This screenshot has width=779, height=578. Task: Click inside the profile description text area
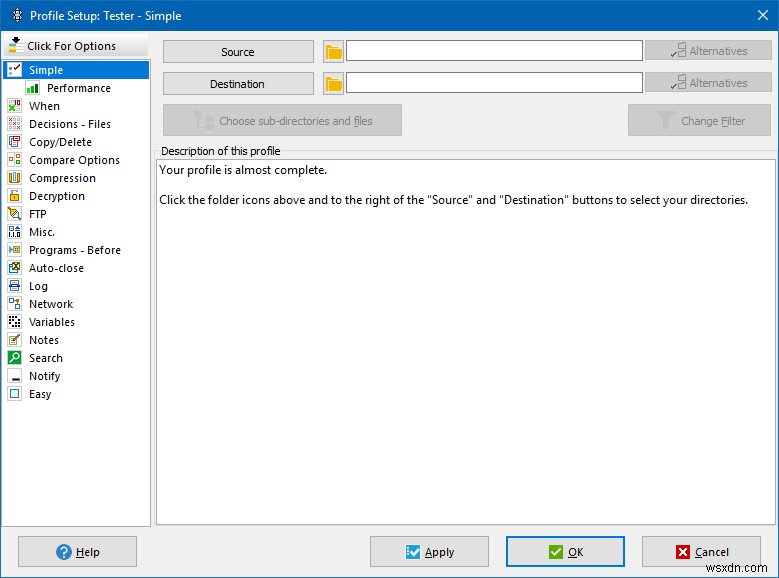tap(466, 342)
